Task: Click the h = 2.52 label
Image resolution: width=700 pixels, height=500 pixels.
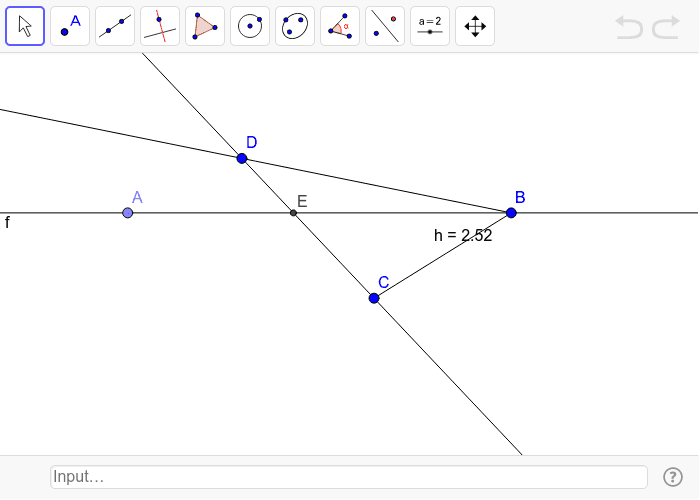Action: (x=463, y=235)
